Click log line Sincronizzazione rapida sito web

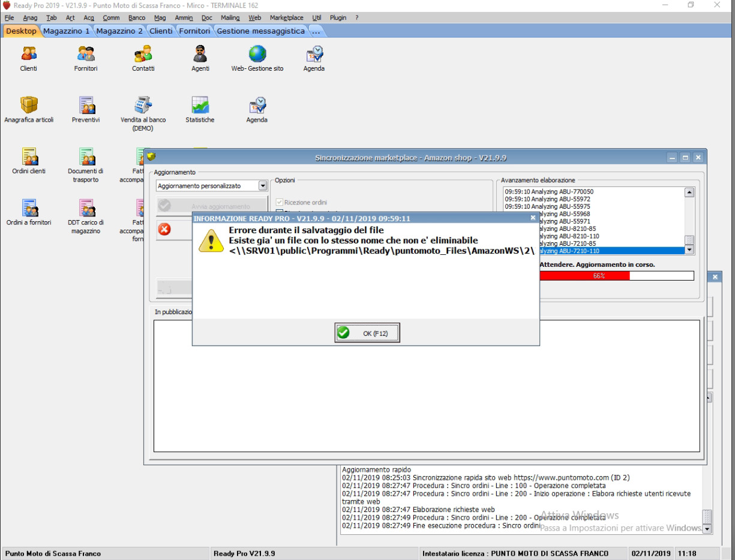pos(486,478)
